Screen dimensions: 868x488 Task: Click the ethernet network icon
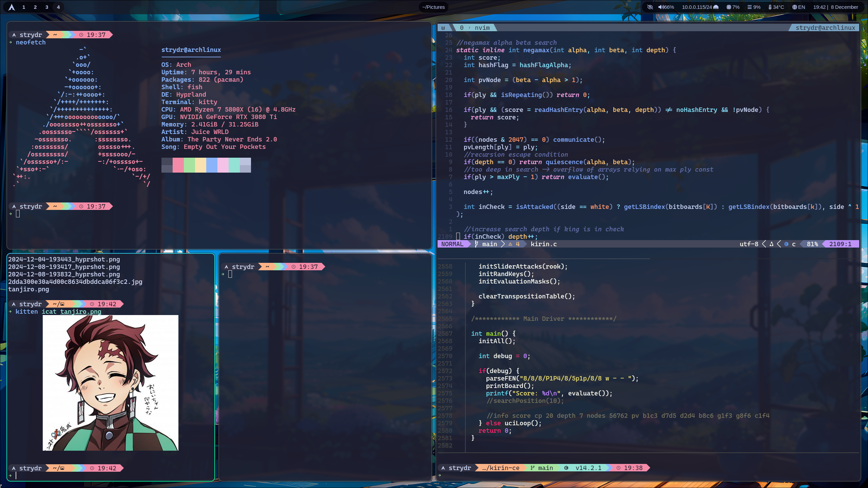tap(716, 7)
